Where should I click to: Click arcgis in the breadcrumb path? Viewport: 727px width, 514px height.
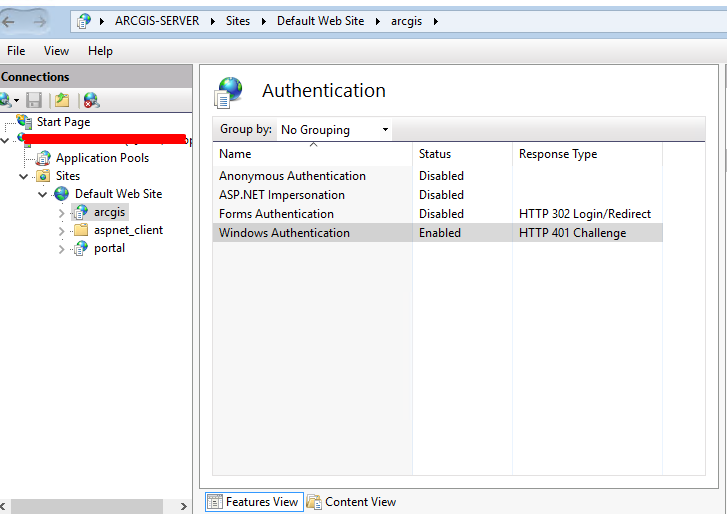point(406,21)
